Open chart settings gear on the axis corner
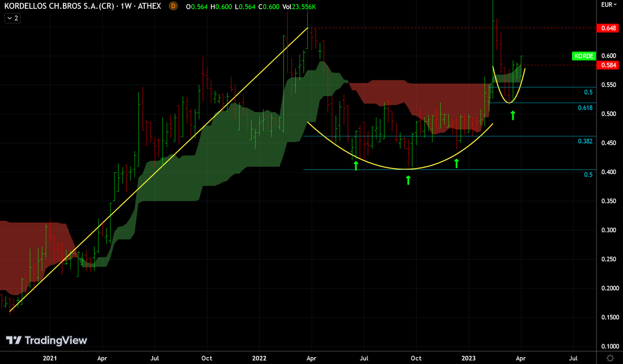The image size is (623, 364). tap(610, 358)
